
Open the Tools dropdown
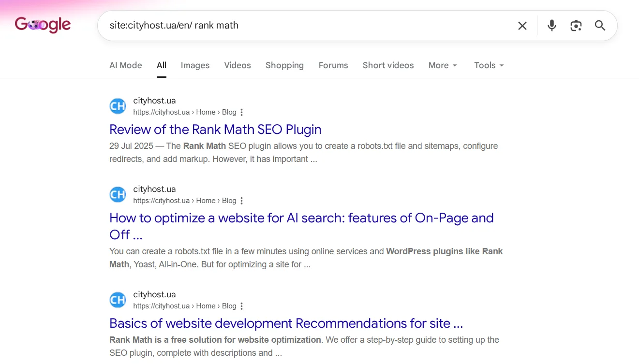(x=489, y=65)
